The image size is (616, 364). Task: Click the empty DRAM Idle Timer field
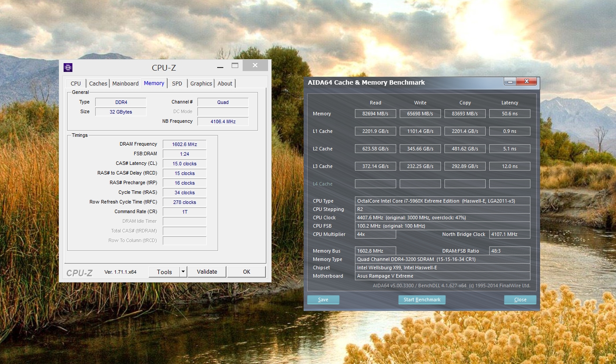[184, 221]
